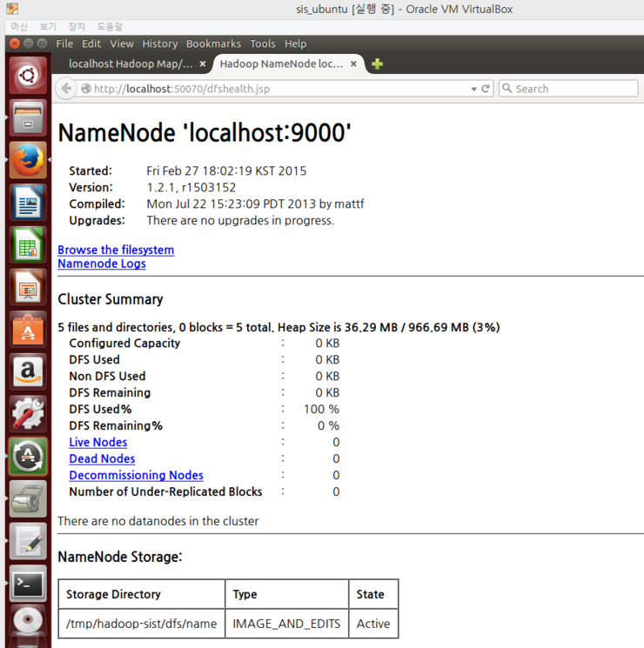
Task: Expand the URL bar history dropdown arrow
Action: (473, 89)
